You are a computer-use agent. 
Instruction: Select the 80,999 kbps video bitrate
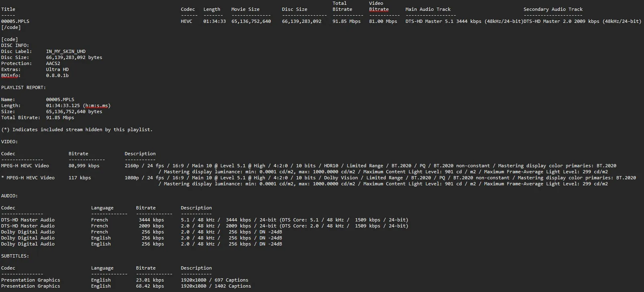pyautogui.click(x=84, y=166)
